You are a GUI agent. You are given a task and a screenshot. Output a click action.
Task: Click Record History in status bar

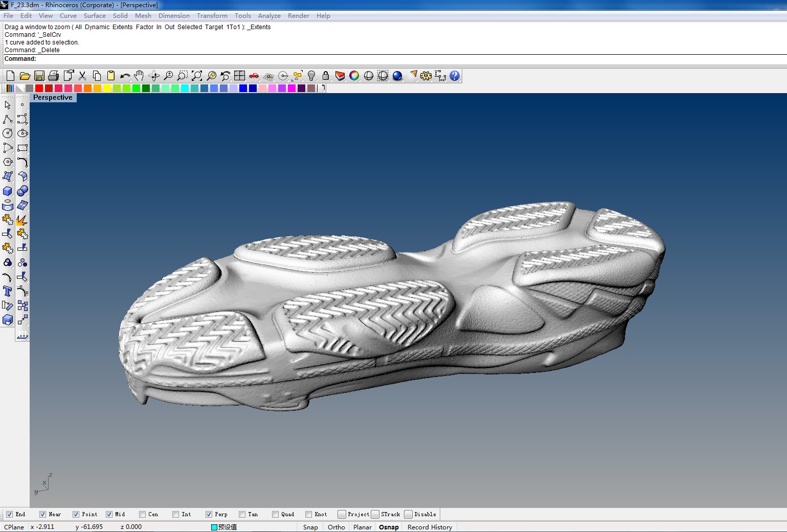coord(430,527)
